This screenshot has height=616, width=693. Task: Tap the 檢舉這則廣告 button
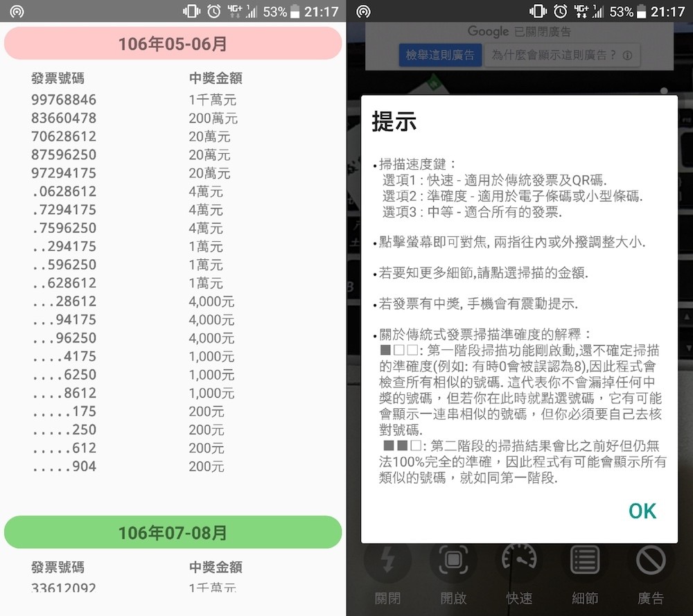point(440,55)
